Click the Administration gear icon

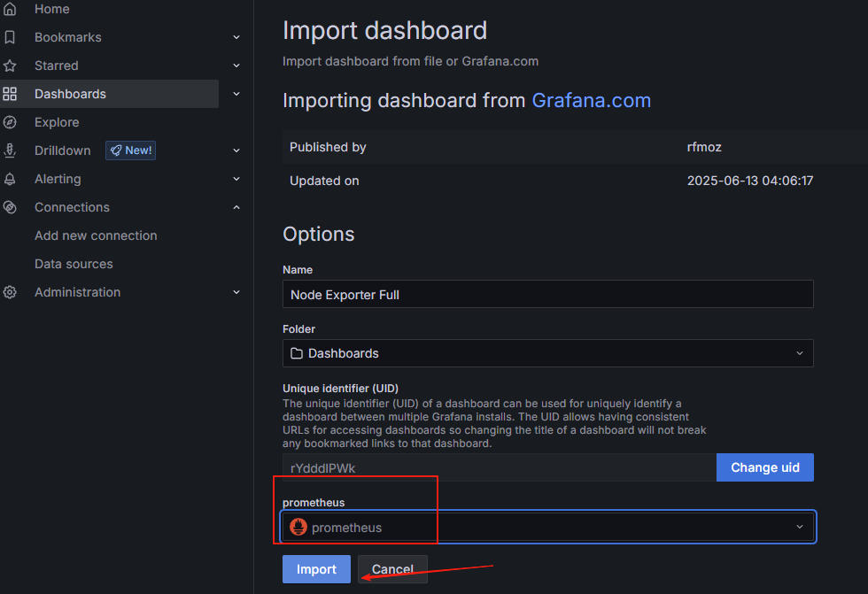point(10,292)
